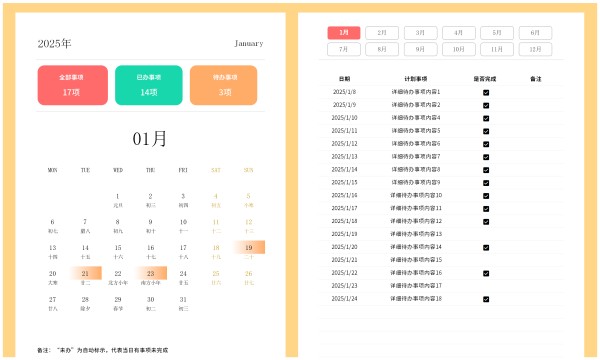Click Saturday date 4 in the calendar

click(216, 200)
